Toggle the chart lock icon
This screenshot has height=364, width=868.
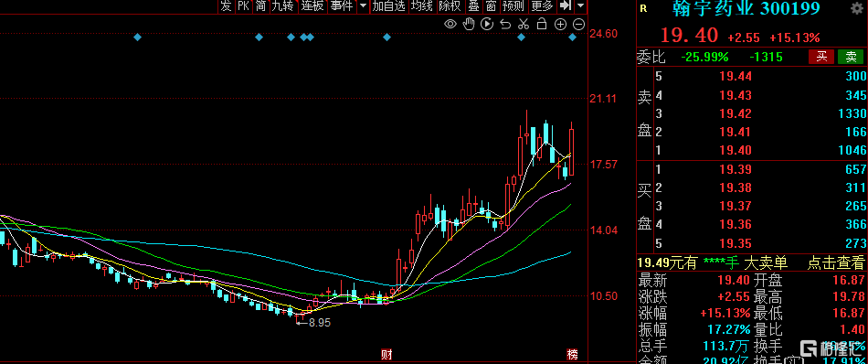[x=542, y=24]
